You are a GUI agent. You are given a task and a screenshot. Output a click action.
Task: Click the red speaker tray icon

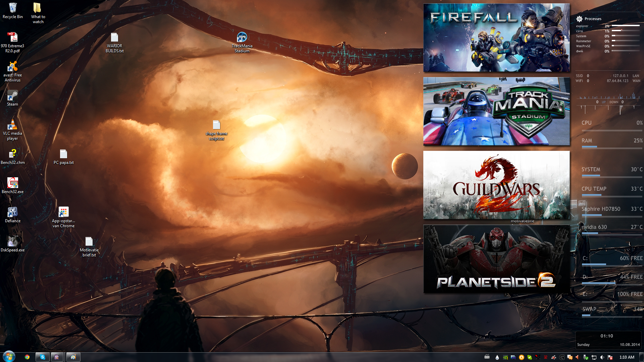click(578, 357)
